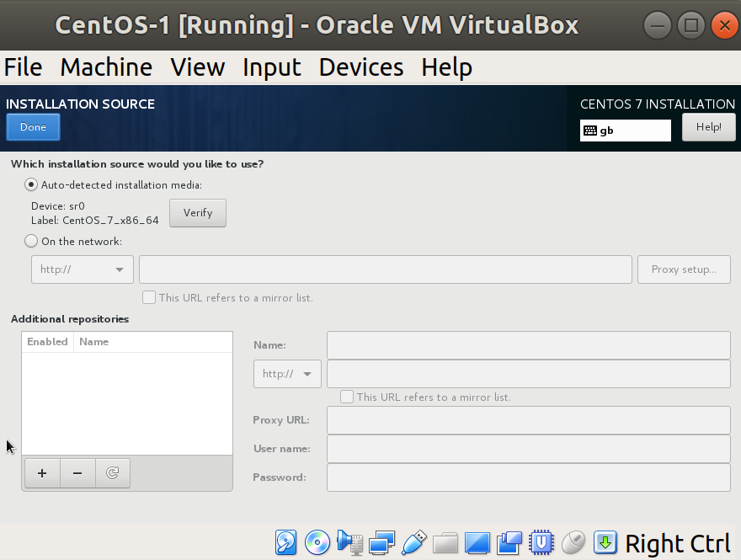The width and height of the screenshot is (741, 560).
Task: Select the On the network radio button
Action: coord(32,242)
